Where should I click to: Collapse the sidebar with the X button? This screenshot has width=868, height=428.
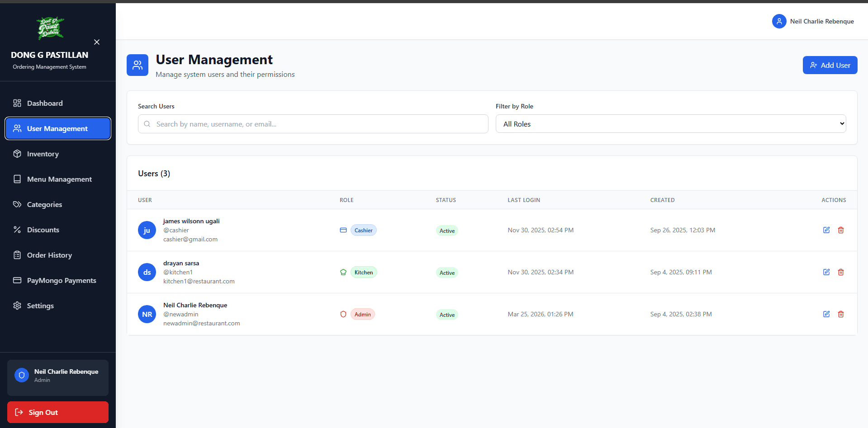pyautogui.click(x=96, y=42)
